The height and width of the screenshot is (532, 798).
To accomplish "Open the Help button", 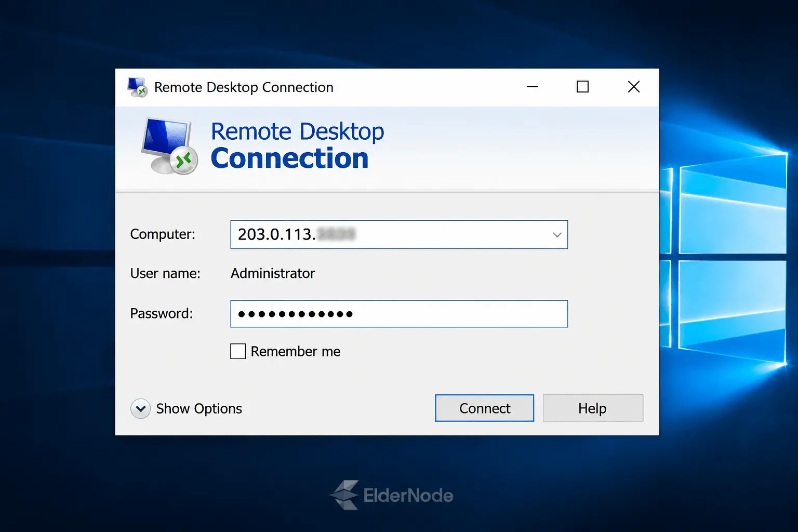I will coord(593,408).
